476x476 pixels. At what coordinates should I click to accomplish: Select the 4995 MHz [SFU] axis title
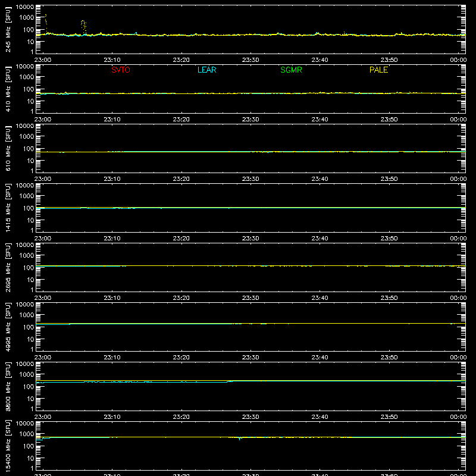pos(8,327)
